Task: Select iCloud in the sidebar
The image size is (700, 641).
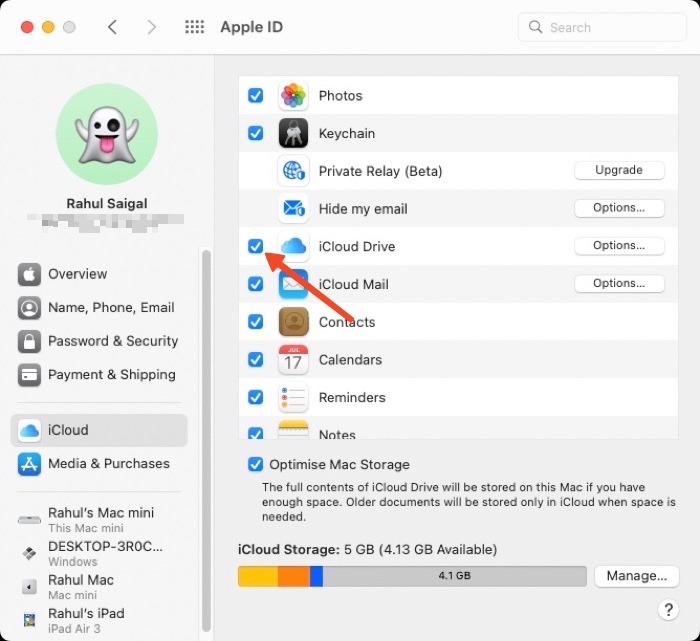Action: pyautogui.click(x=99, y=430)
